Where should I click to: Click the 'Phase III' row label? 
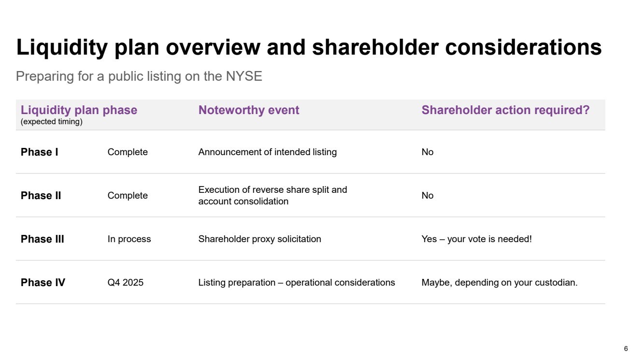[x=43, y=239]
